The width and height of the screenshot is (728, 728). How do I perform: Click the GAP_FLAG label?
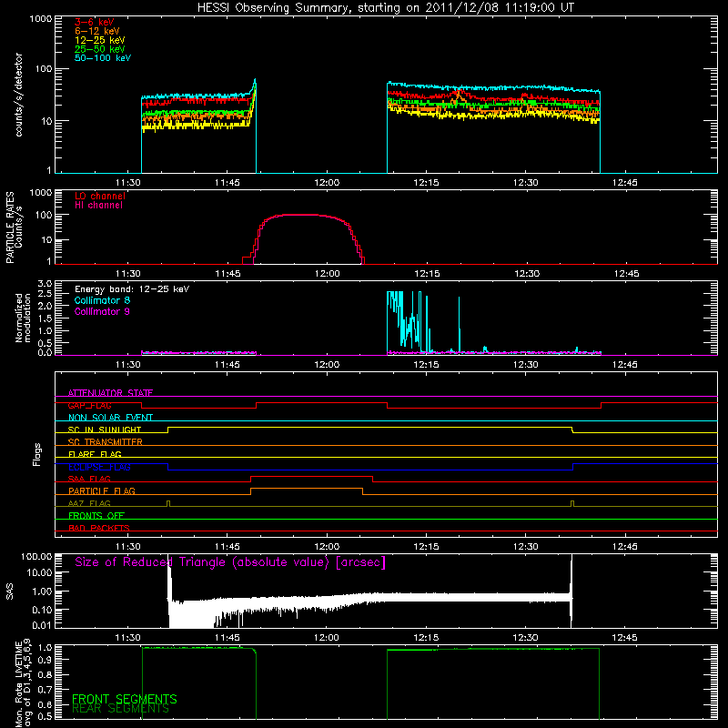pos(89,405)
